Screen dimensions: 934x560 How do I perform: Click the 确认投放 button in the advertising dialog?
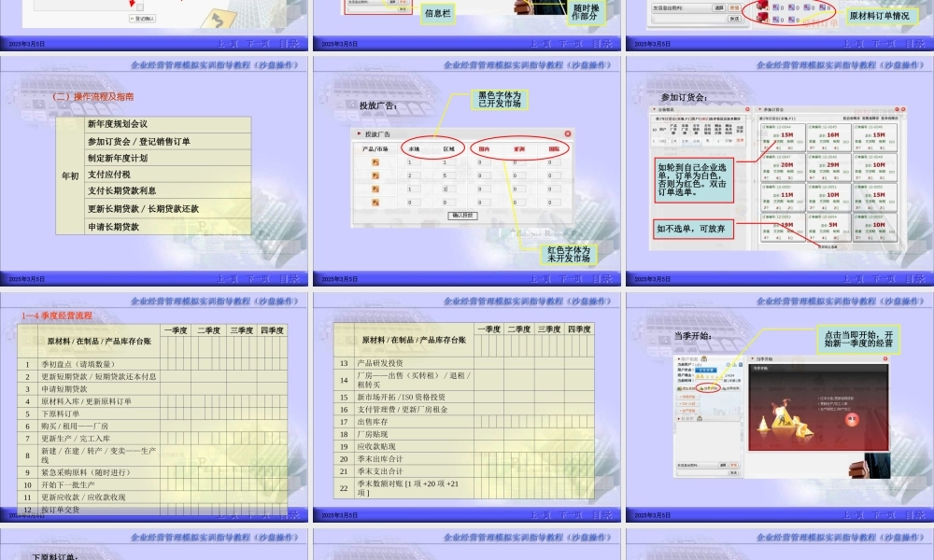(462, 216)
